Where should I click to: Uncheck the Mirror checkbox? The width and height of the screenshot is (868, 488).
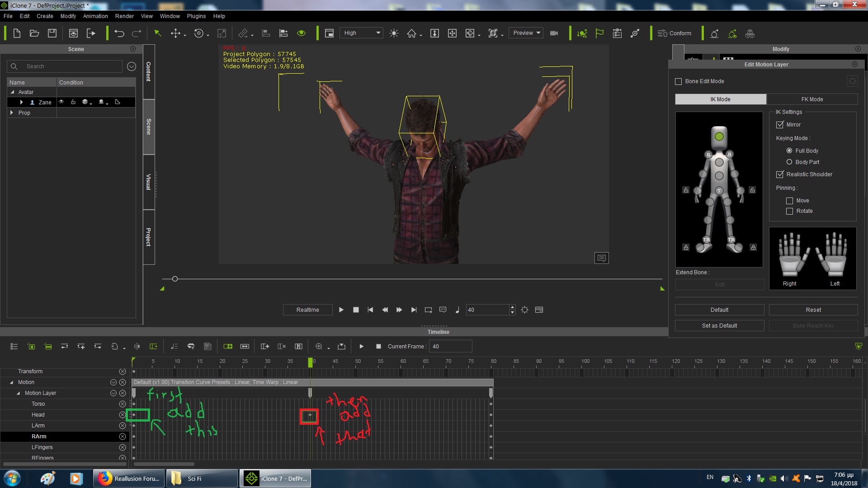click(x=779, y=125)
